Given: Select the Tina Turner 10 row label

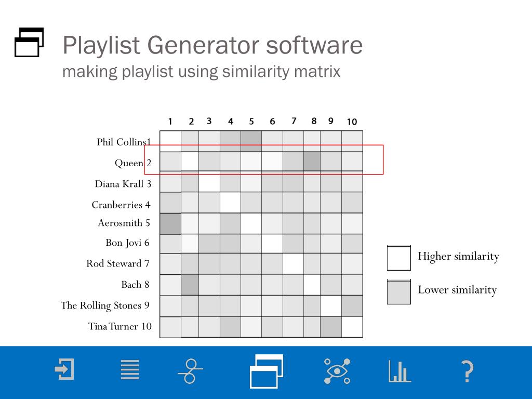Looking at the screenshot, I should [120, 326].
